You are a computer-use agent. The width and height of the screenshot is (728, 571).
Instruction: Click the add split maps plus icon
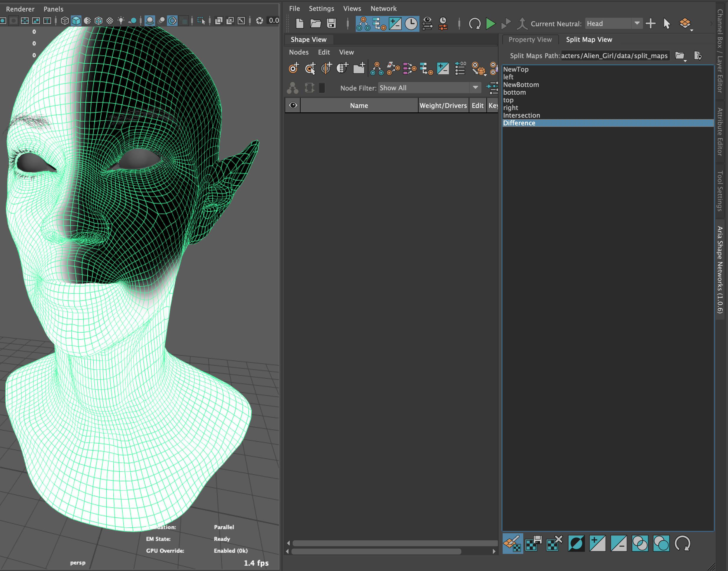tap(597, 543)
